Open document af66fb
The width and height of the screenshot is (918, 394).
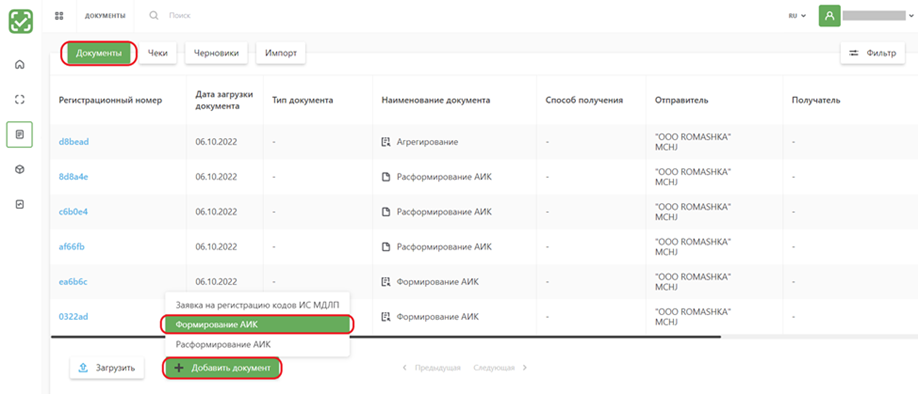[71, 247]
